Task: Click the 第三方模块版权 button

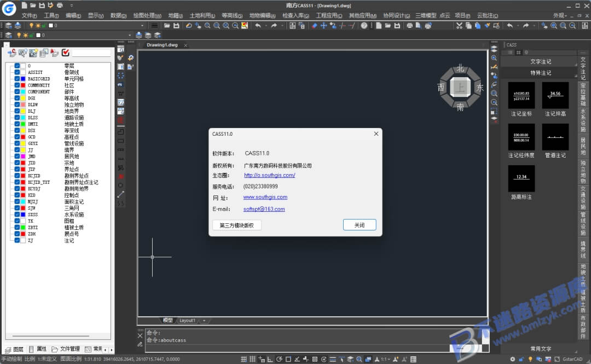Action: click(x=237, y=225)
